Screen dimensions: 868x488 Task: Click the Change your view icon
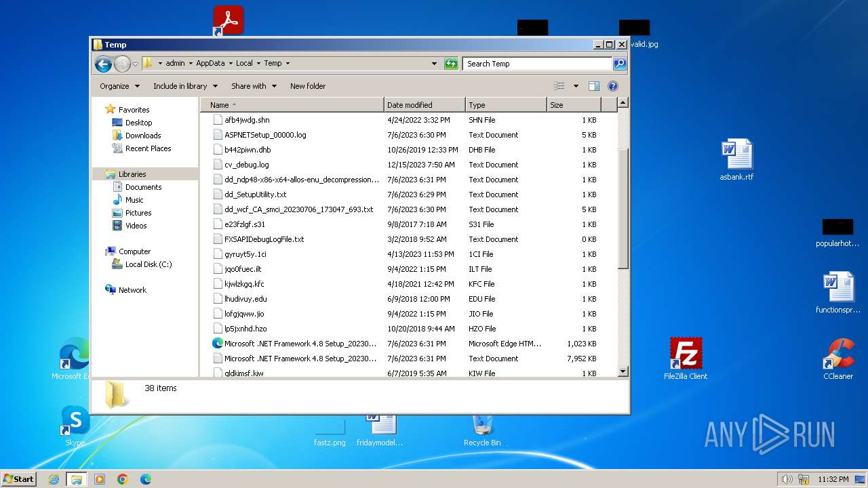pos(559,86)
